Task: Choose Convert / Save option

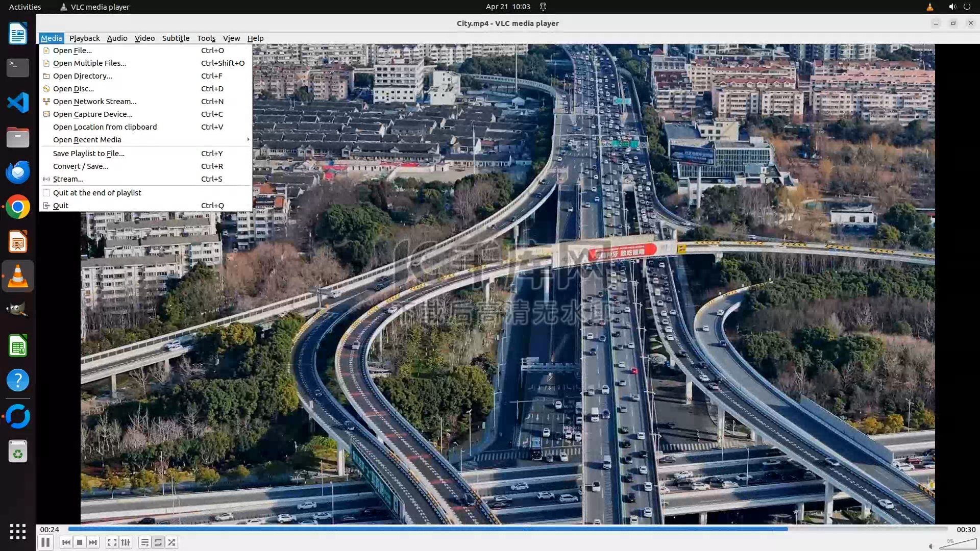Action: 81,166
